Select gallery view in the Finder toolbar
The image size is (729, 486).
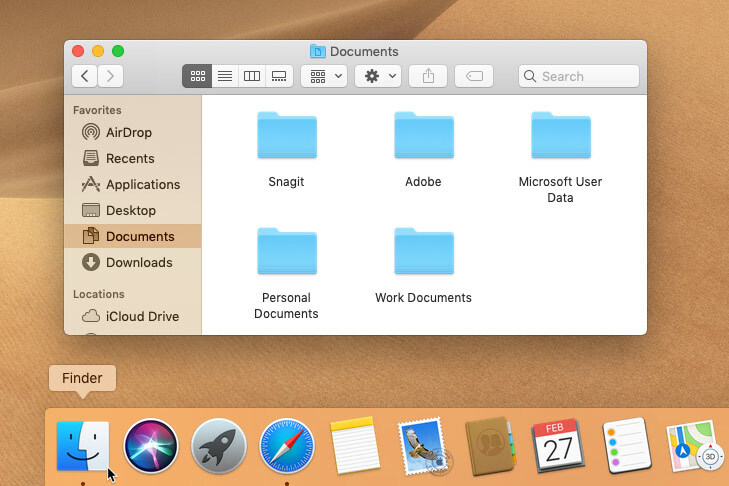(279, 76)
